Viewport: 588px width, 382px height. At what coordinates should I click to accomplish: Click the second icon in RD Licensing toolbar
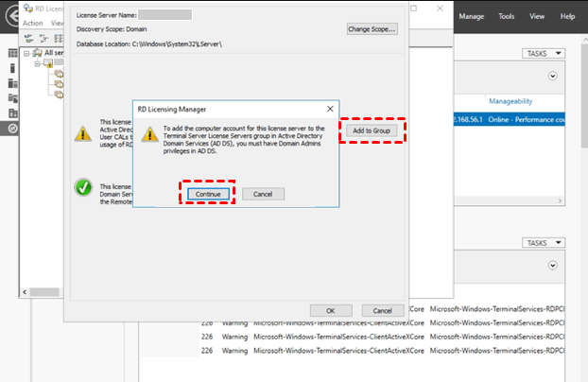point(43,38)
